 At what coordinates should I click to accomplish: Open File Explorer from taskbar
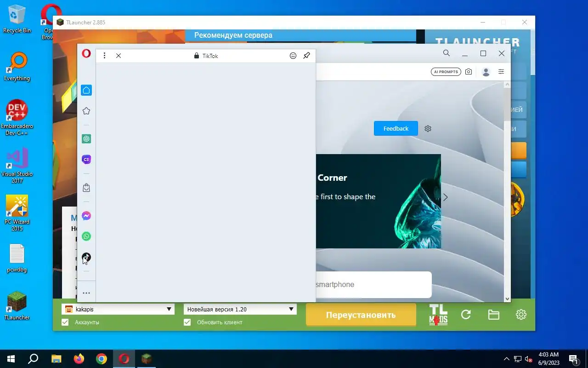pos(56,359)
